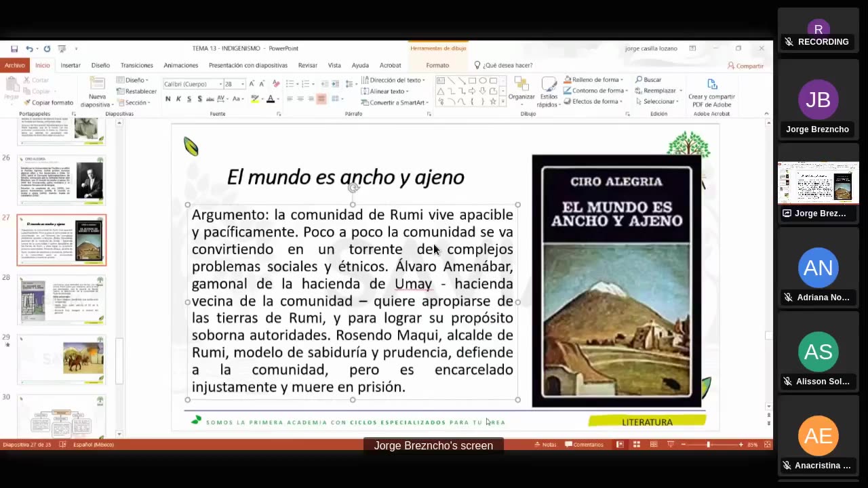Switch to the Insertar tab
The image size is (868, 488).
[71, 66]
